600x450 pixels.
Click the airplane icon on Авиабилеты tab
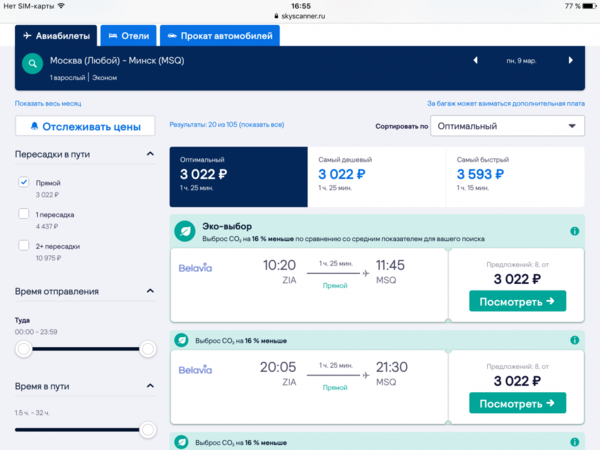coord(27,36)
